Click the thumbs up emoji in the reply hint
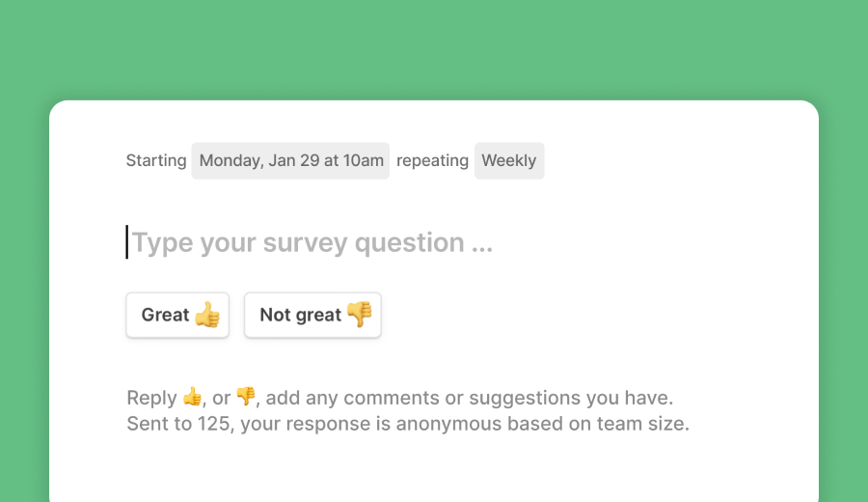Viewport: 868px width, 502px height. (192, 397)
